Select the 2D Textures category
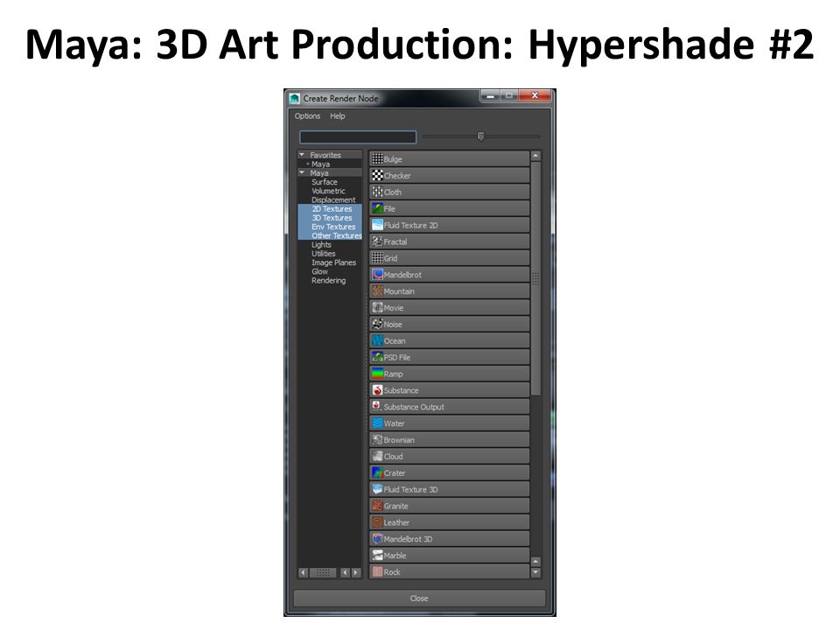The width and height of the screenshot is (840, 630). click(x=332, y=209)
